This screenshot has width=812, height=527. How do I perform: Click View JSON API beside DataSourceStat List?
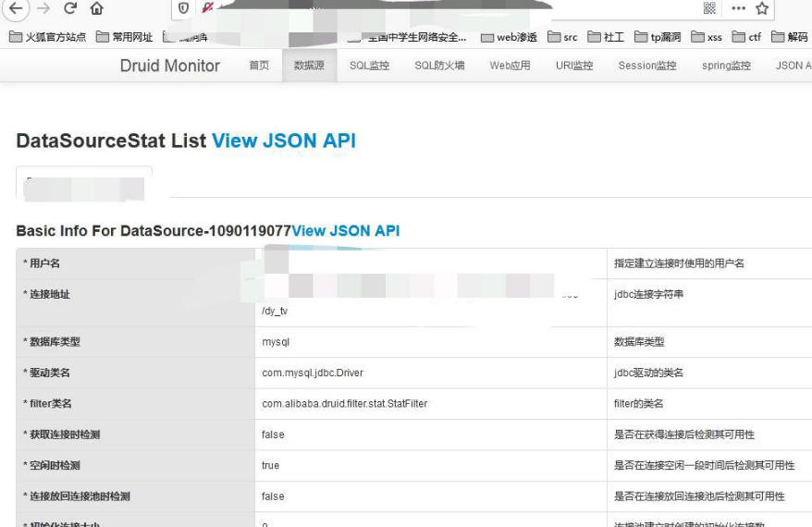point(284,141)
